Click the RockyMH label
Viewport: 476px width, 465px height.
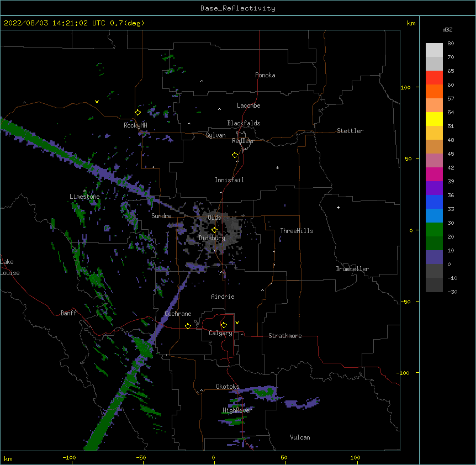tap(135, 125)
